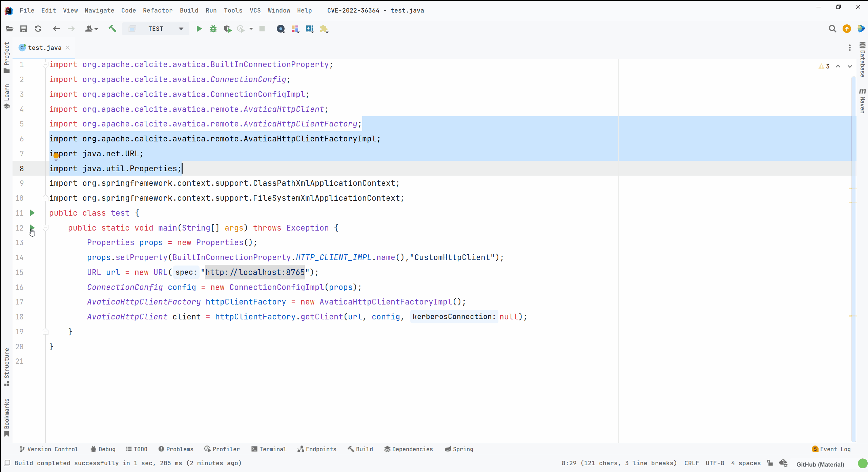
Task: Open the Refactor menu
Action: (x=158, y=11)
